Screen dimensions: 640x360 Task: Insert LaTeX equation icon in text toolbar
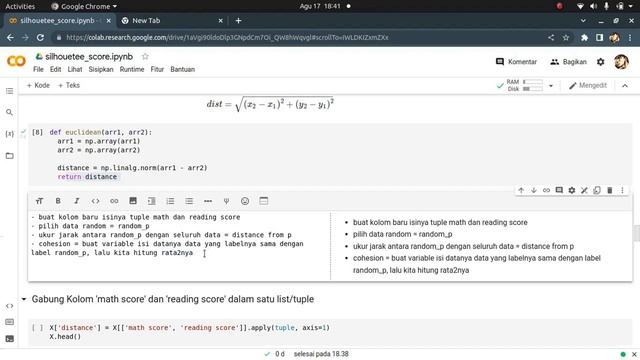226,201
